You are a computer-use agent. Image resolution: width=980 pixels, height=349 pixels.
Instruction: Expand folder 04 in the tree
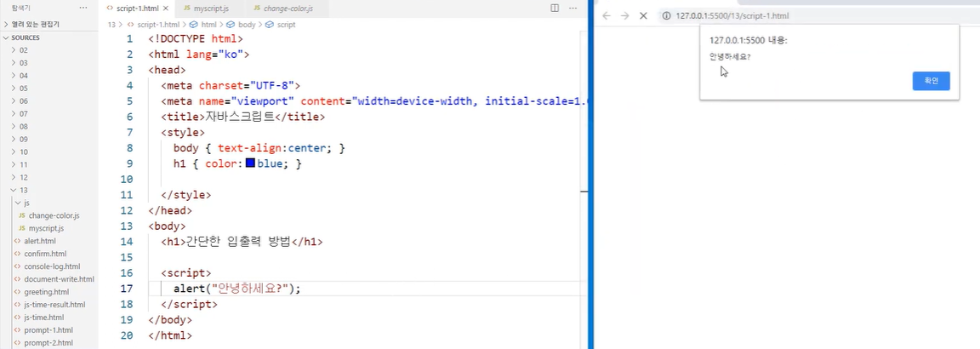click(x=48, y=76)
